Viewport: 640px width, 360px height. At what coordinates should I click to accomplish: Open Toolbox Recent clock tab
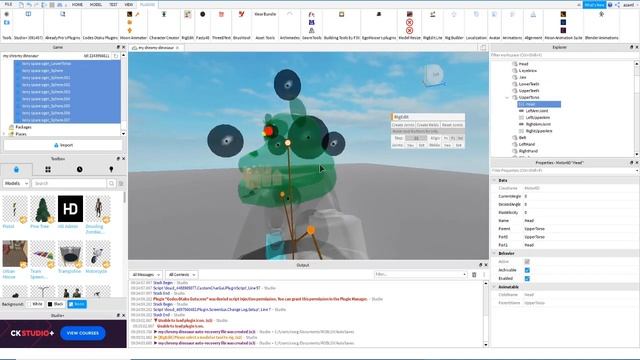[80, 169]
